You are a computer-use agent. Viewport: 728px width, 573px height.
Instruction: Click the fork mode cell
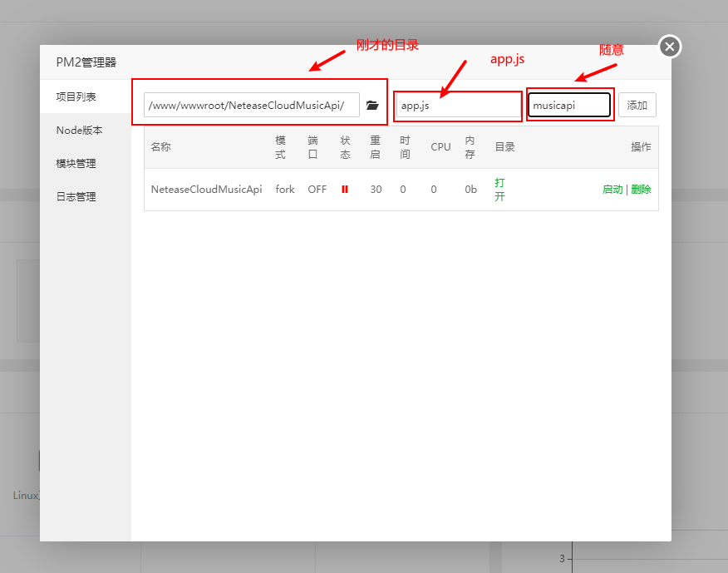click(x=284, y=189)
